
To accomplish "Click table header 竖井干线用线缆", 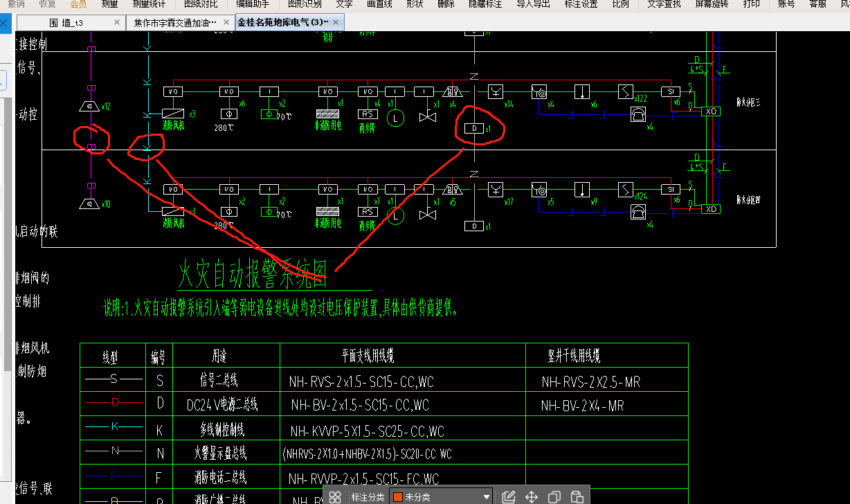I will (x=574, y=357).
